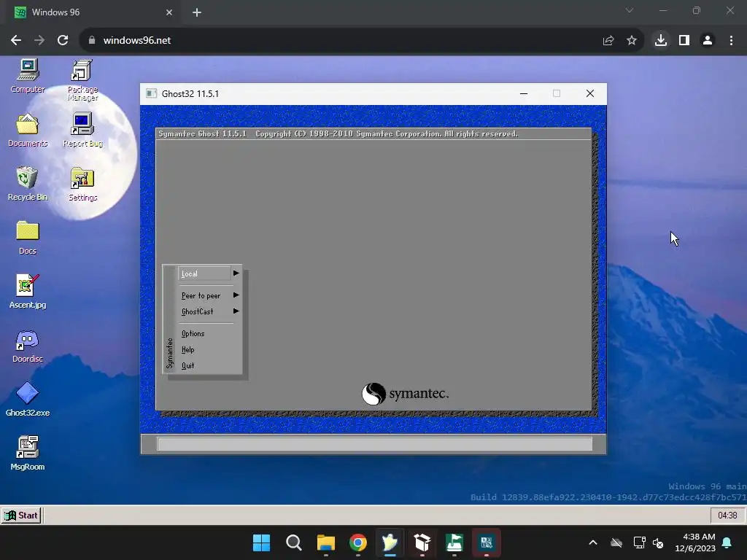Expand the Local submenu arrow
Image resolution: width=747 pixels, height=560 pixels.
coord(236,273)
